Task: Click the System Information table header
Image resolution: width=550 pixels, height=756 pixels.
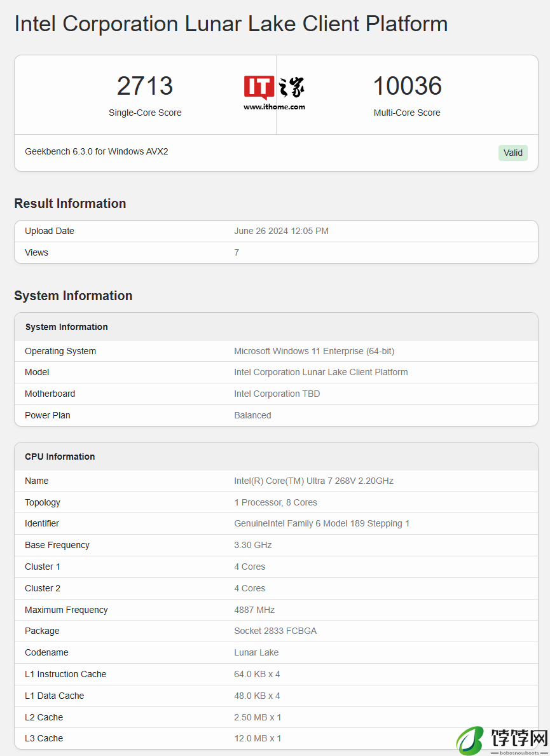Action: (67, 327)
